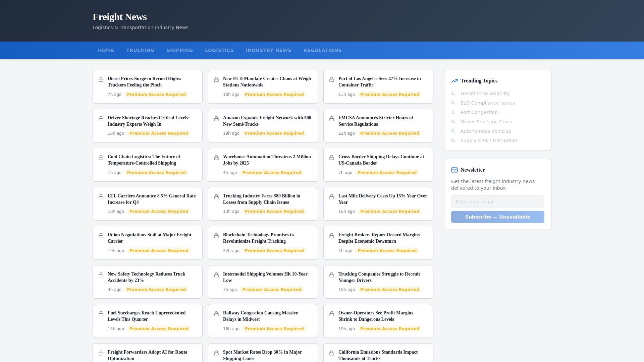Click lock icon on Port of Los Angeles card
The image size is (644, 362).
[x=332, y=79]
